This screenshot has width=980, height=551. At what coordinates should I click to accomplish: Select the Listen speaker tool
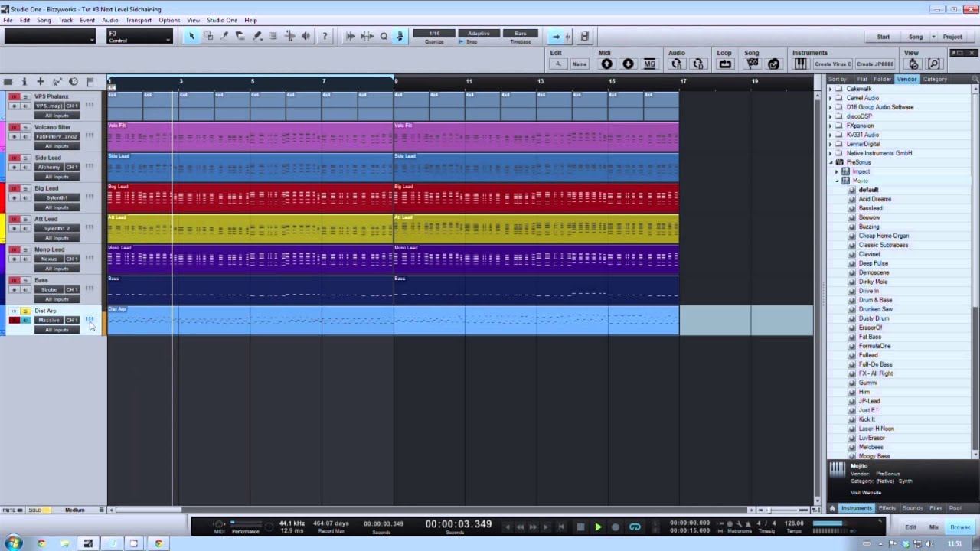coord(306,36)
